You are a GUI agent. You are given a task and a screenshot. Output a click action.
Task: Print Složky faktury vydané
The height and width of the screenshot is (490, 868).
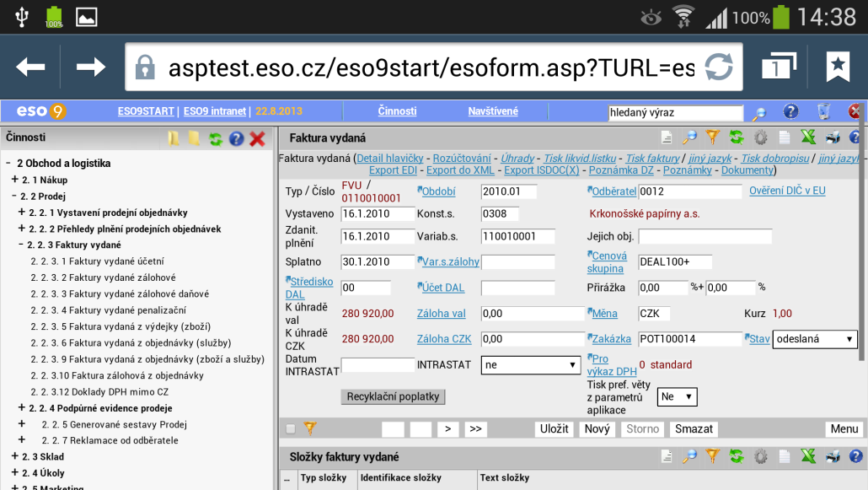[833, 457]
